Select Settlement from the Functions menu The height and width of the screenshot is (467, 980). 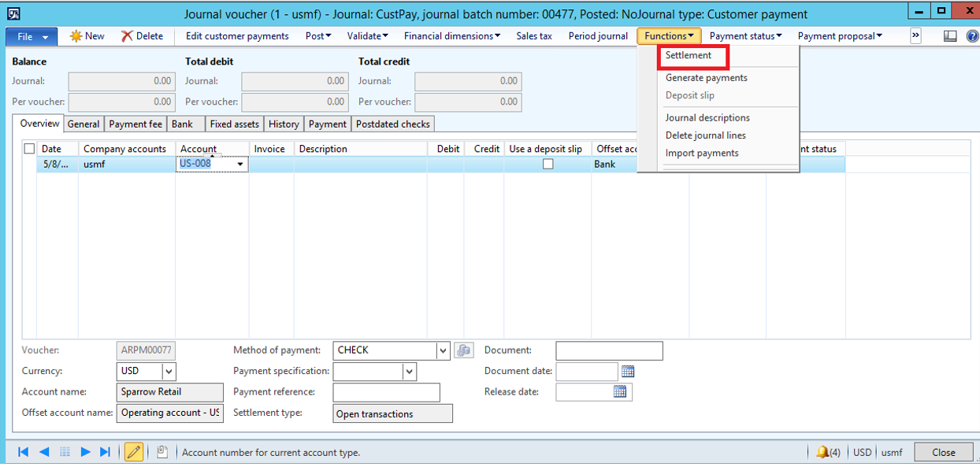pos(689,56)
